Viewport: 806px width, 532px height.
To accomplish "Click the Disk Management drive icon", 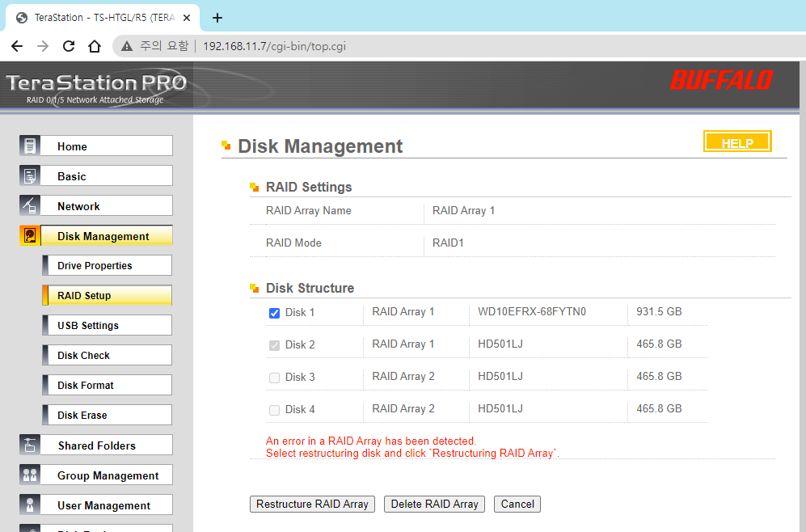I will [x=30, y=235].
